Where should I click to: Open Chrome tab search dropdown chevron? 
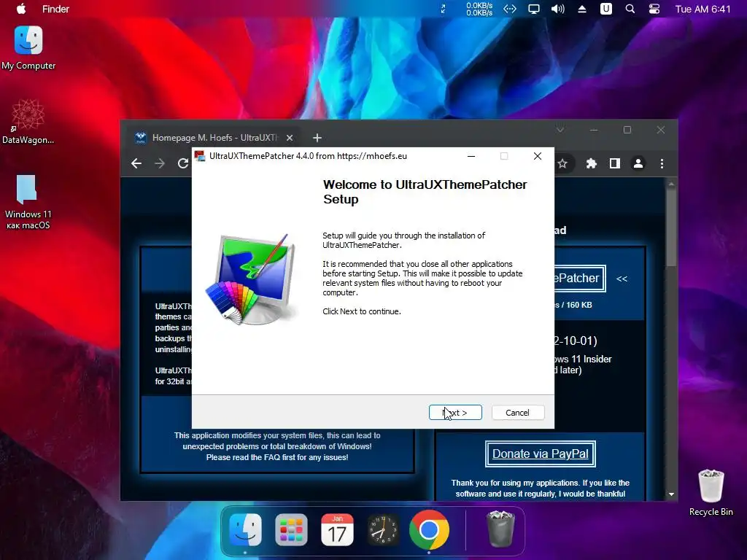[560, 130]
